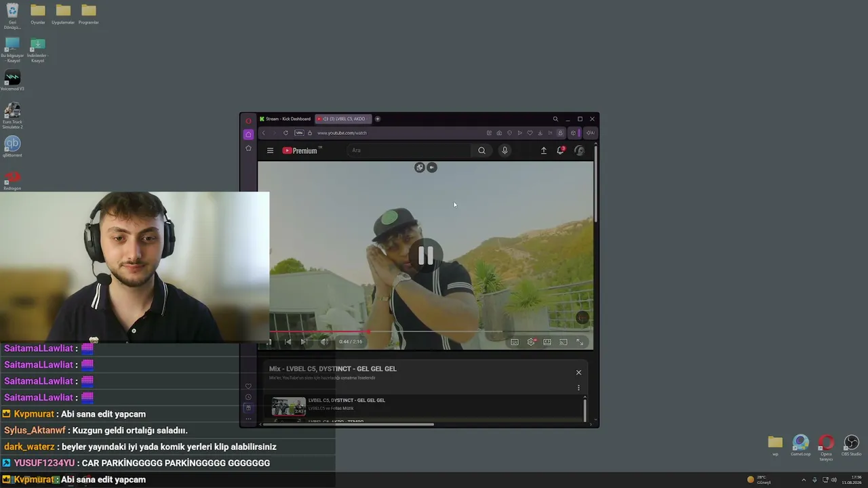Enter fullscreen video mode
Screen dimensions: 868x488
tap(580, 342)
